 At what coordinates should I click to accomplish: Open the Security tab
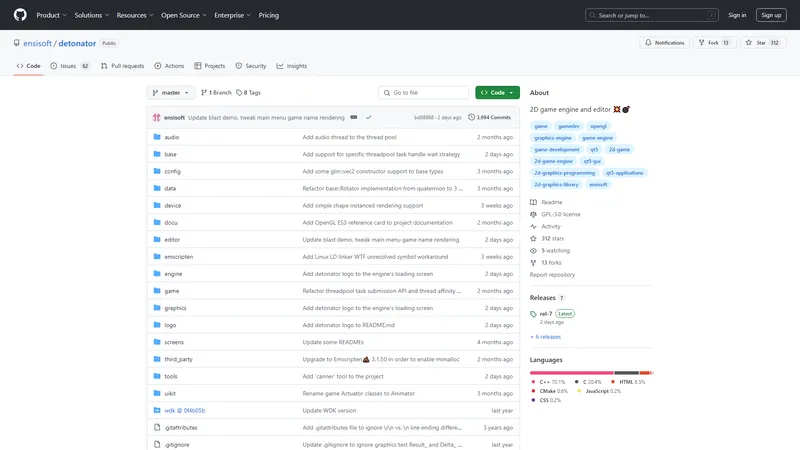251,66
